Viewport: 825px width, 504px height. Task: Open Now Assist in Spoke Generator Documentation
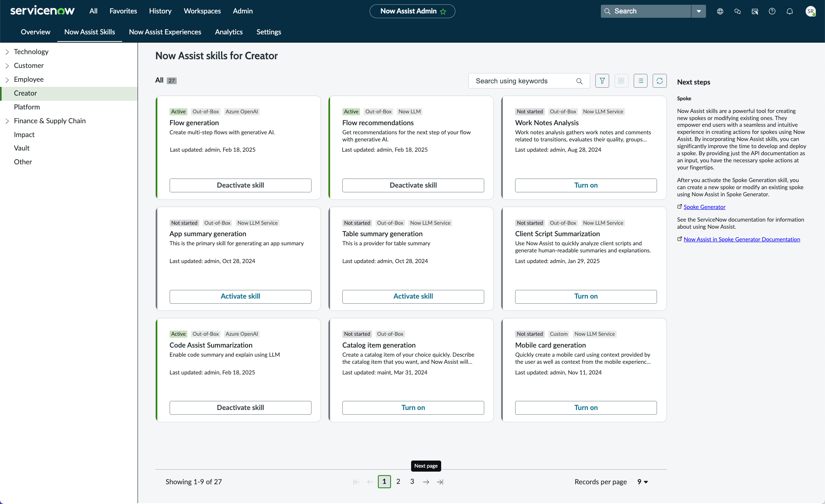tap(742, 239)
